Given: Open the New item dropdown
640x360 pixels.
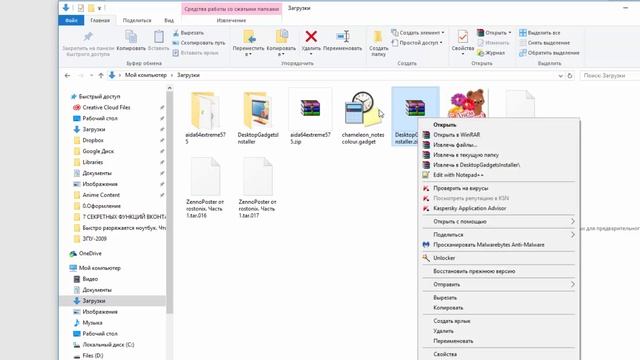Looking at the screenshot, I should click(x=418, y=33).
